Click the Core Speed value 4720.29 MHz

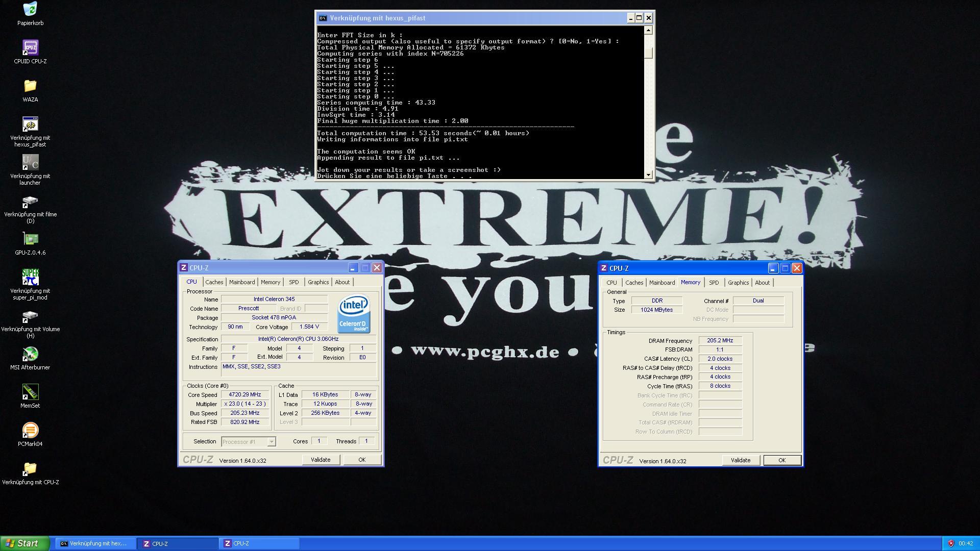[x=245, y=394]
